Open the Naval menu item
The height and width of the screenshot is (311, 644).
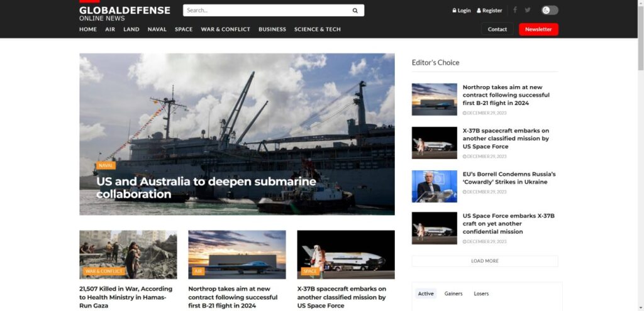click(x=157, y=30)
